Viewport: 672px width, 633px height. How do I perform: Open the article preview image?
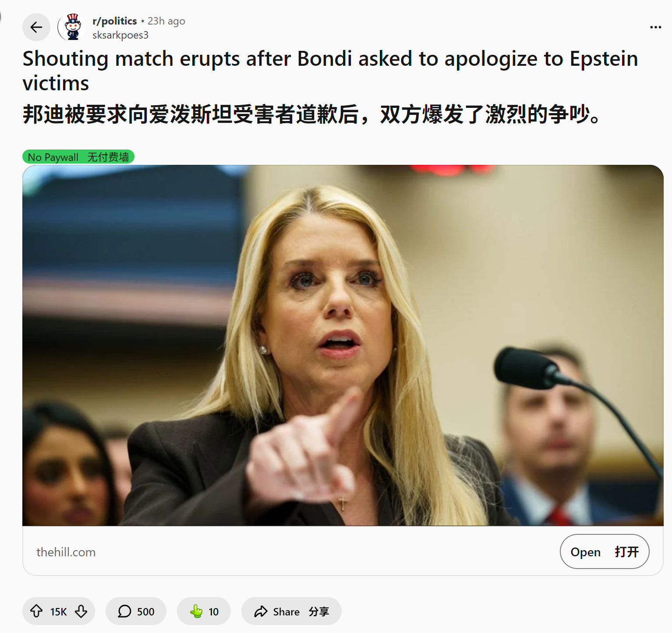[x=343, y=345]
